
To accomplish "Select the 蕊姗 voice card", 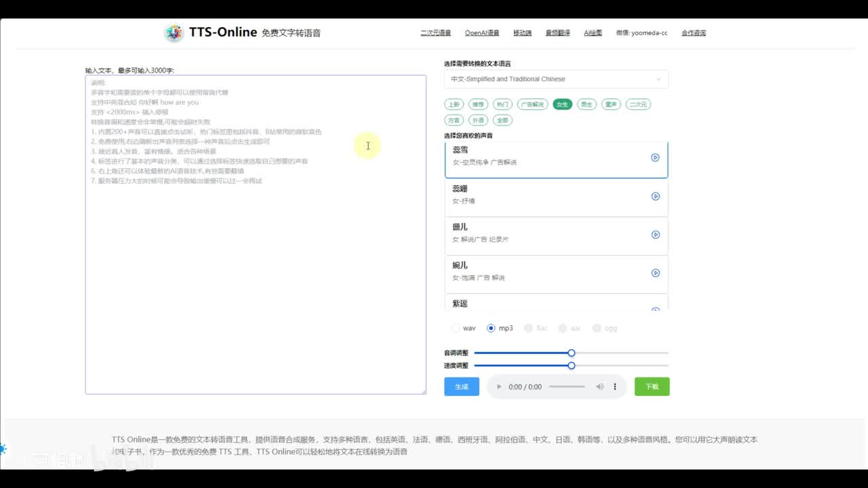I will pos(542,197).
